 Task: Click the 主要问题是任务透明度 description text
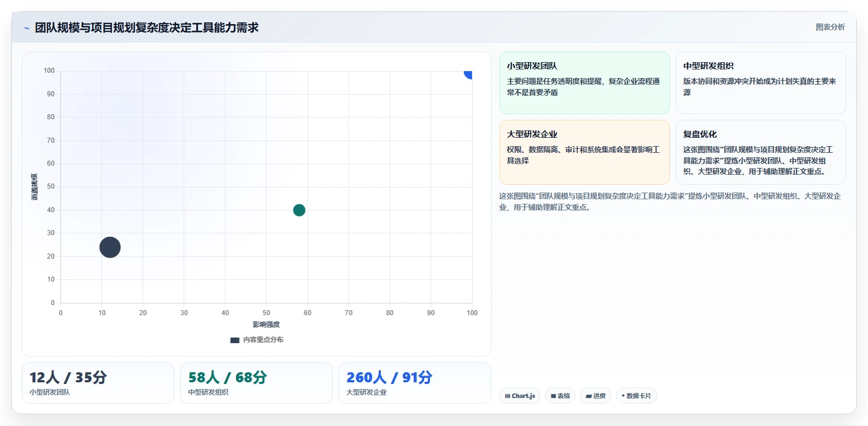pos(583,87)
